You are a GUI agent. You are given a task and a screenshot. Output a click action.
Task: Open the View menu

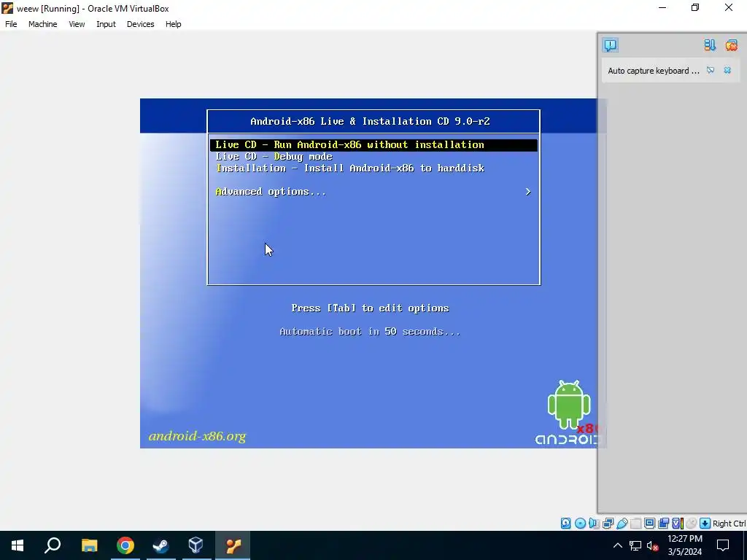coord(77,24)
